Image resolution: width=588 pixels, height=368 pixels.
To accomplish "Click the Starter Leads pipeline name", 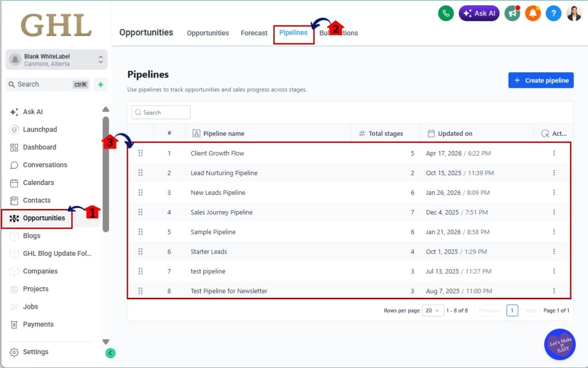I will point(209,251).
